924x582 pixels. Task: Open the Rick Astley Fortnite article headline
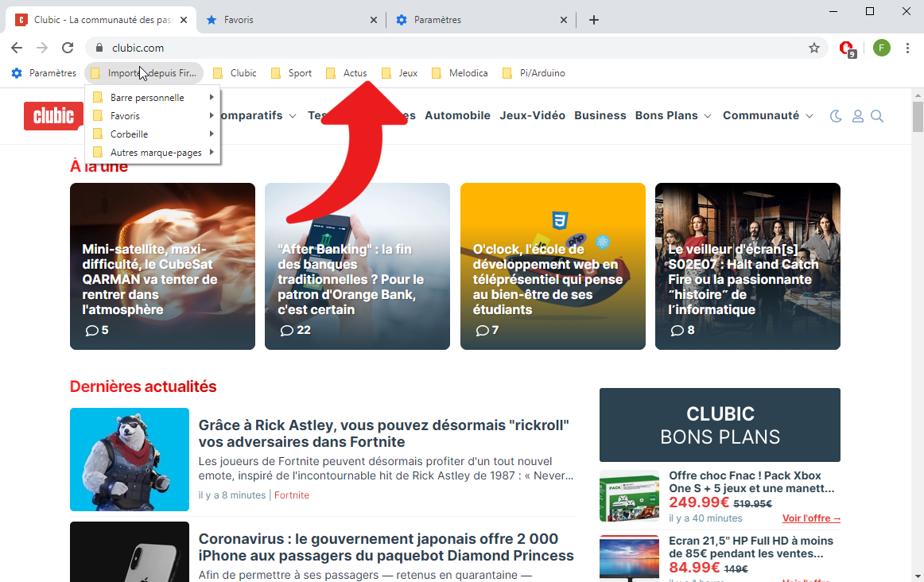(383, 433)
